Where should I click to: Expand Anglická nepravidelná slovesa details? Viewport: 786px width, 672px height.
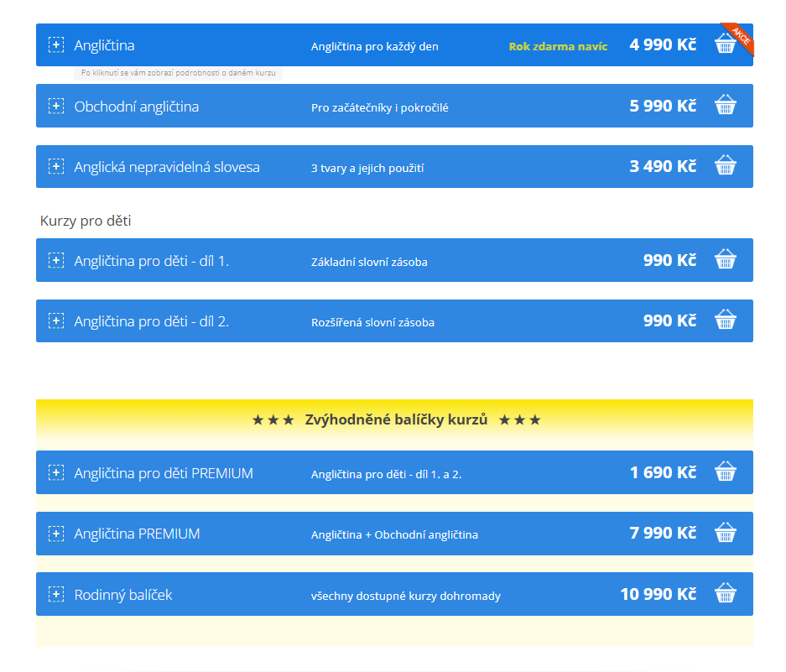tap(56, 167)
